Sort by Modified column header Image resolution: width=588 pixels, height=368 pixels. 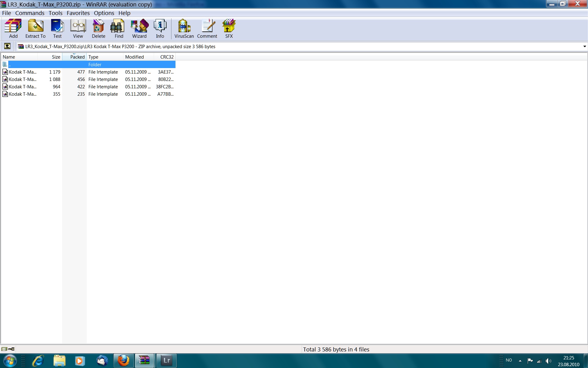138,57
